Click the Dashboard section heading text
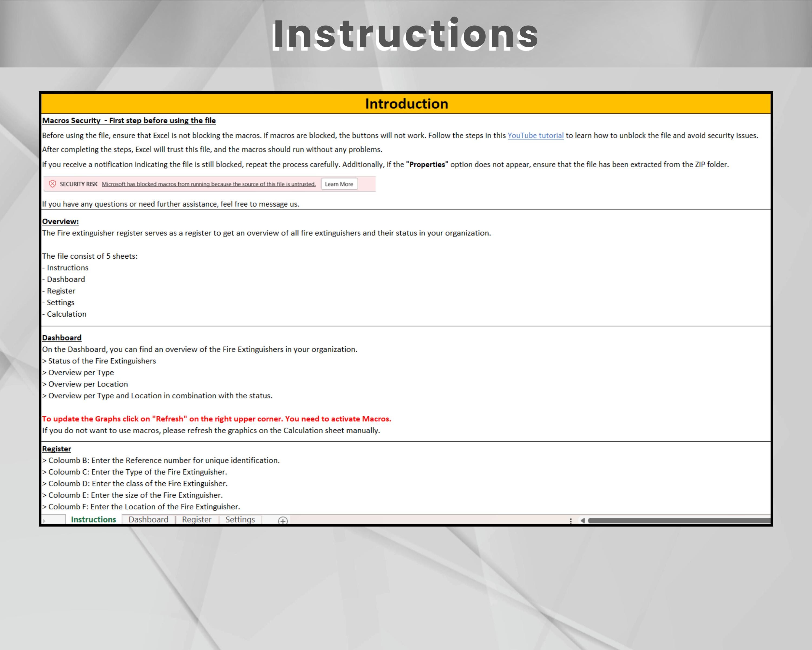Viewport: 812px width, 650px height. click(x=62, y=337)
